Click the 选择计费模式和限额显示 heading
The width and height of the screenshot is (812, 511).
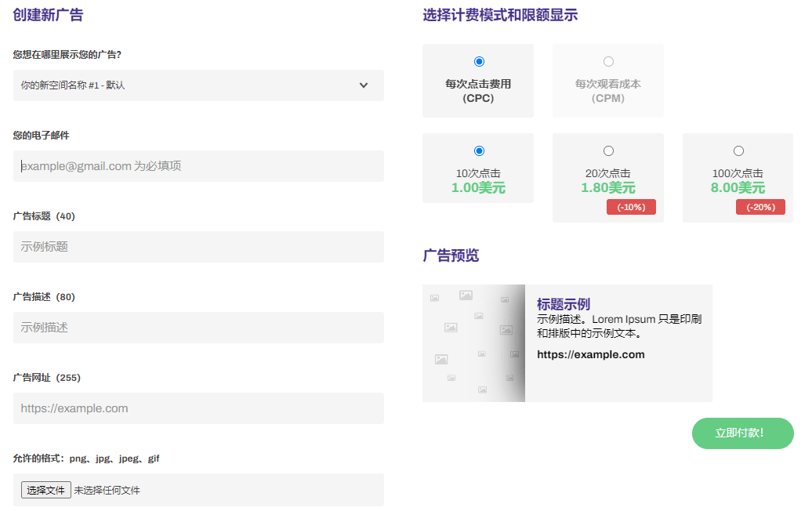tap(500, 15)
